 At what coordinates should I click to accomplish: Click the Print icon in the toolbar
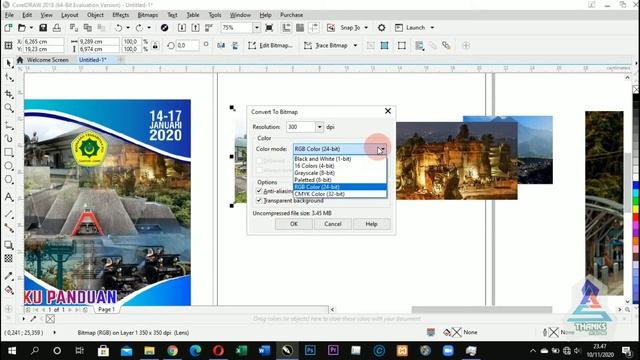click(57, 28)
